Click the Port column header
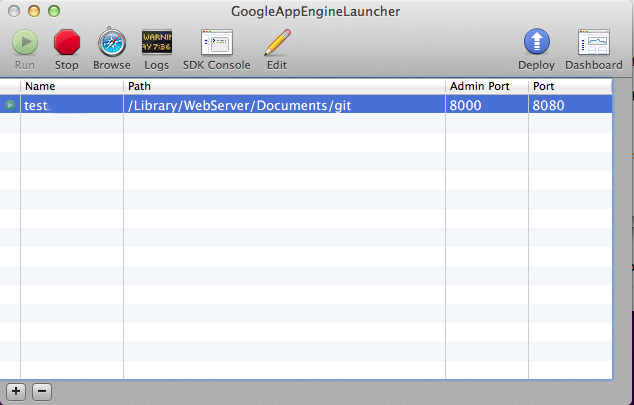 pyautogui.click(x=570, y=86)
